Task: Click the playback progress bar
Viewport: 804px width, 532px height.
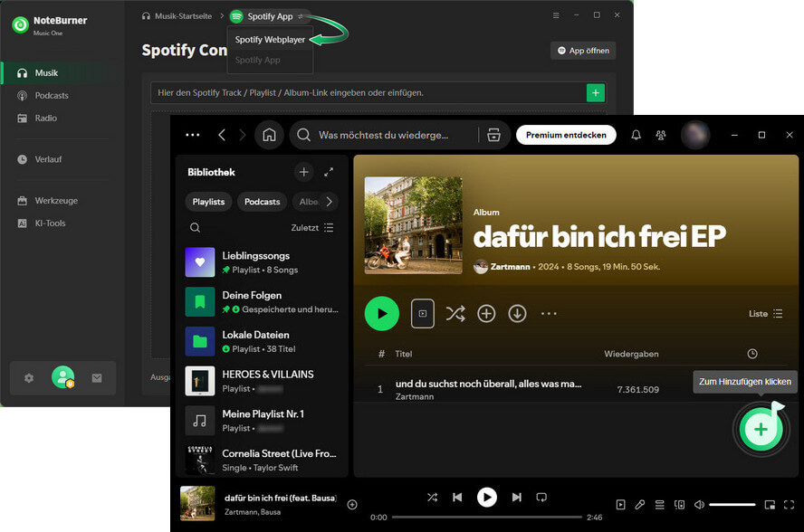Action: (x=486, y=518)
